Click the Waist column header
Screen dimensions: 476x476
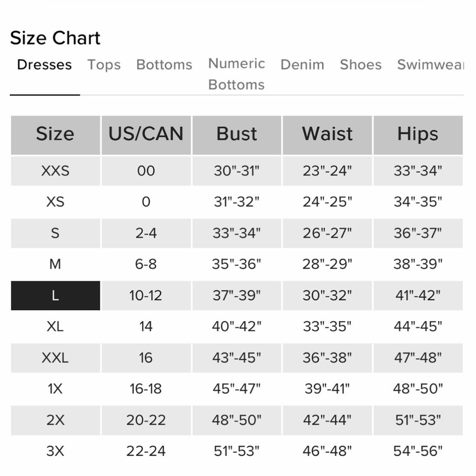327,135
